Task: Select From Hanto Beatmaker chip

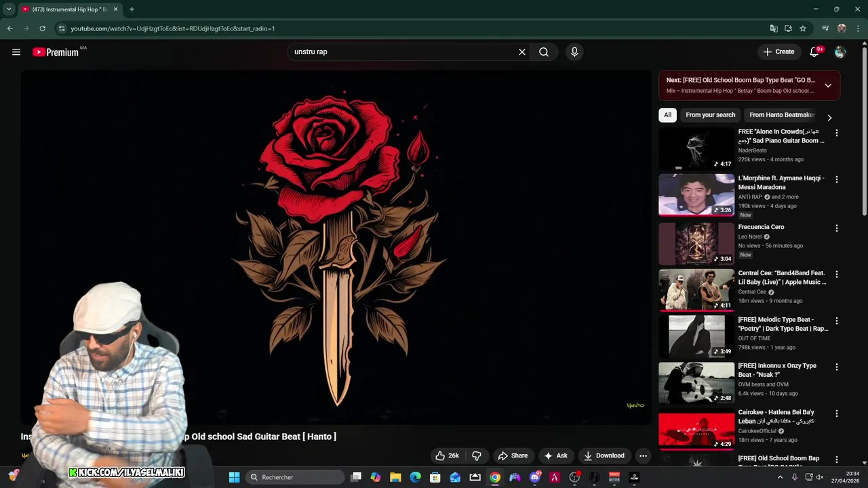Action: pyautogui.click(x=782, y=115)
